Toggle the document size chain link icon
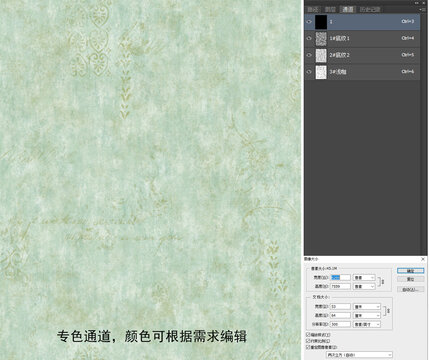This screenshot has height=360, width=430. (x=388, y=311)
